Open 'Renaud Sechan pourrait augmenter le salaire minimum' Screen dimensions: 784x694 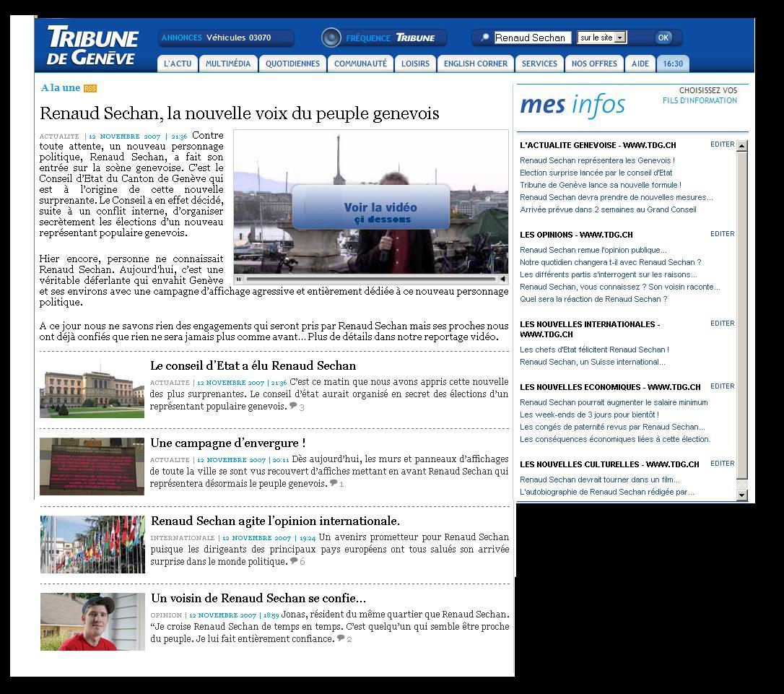pos(614,402)
